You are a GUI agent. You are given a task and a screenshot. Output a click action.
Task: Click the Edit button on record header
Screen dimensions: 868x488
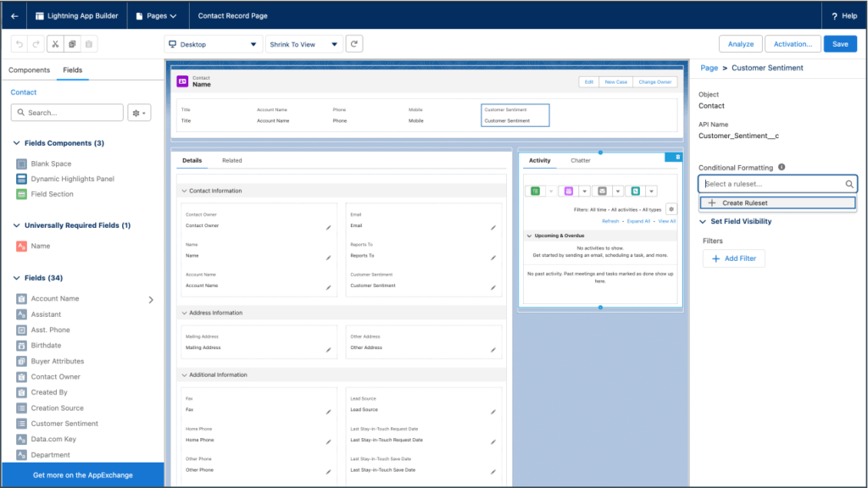589,82
